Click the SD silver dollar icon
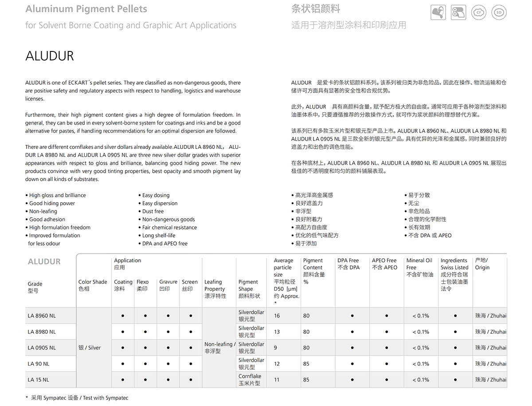This screenshot has width=532, height=406. coord(499,12)
